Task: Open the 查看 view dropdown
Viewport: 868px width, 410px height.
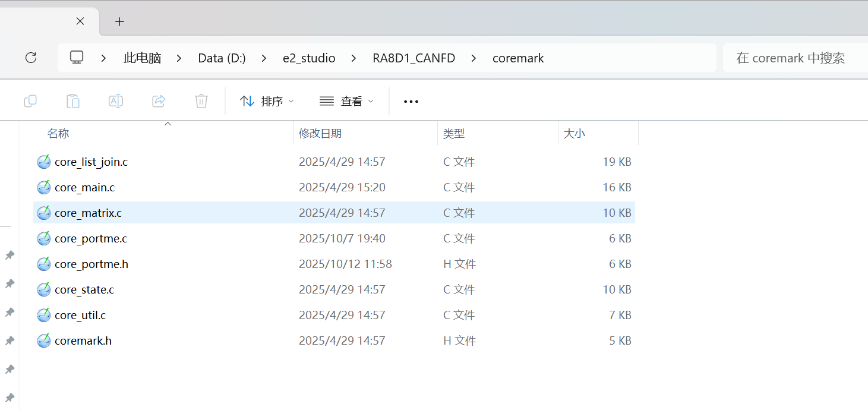Action: (346, 101)
